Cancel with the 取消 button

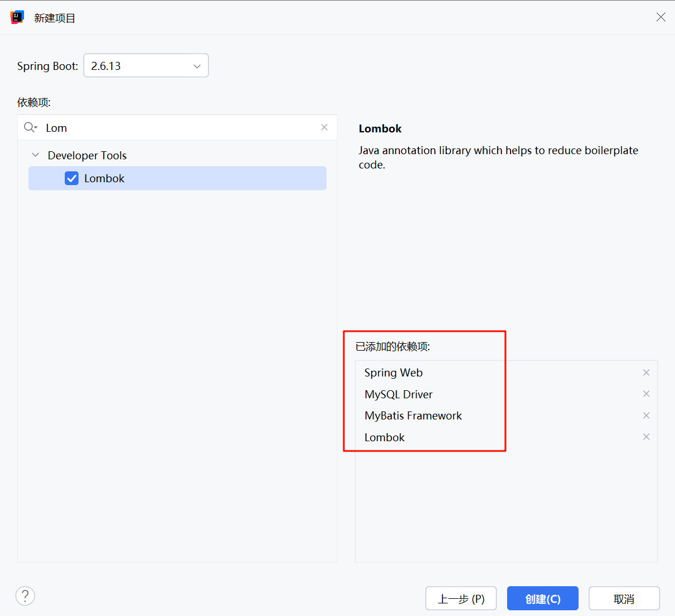point(624,598)
